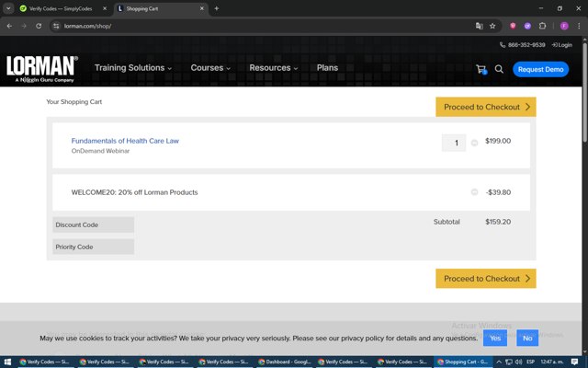Viewport: 588px width, 368px height.
Task: Bookmark this page with star icon
Action: pos(492,26)
